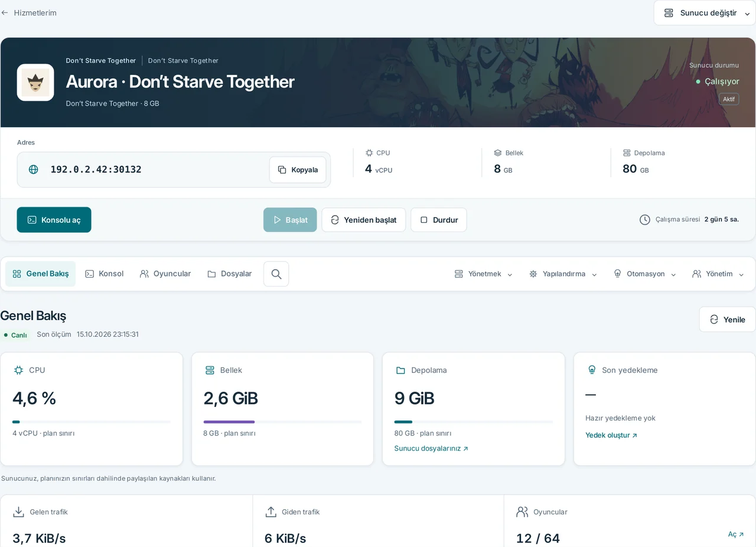The height and width of the screenshot is (547, 756).
Task: Expand the Yönetmek menu
Action: pyautogui.click(x=483, y=274)
